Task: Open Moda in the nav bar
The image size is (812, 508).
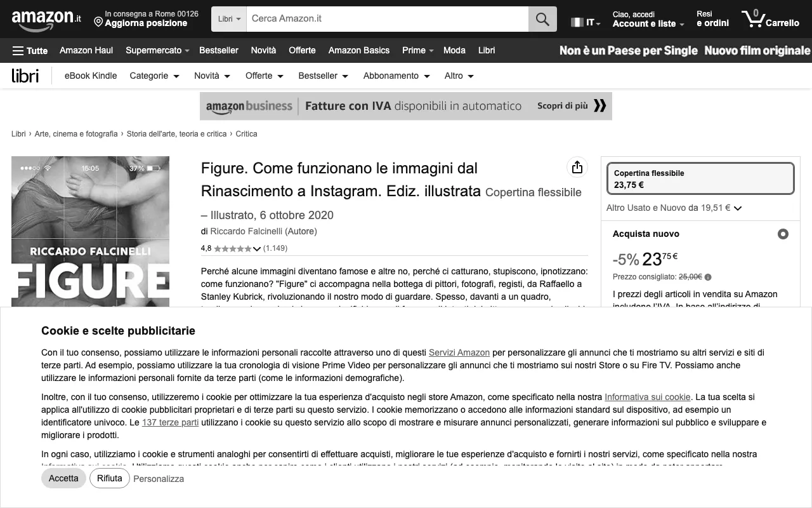Action: 454,50
